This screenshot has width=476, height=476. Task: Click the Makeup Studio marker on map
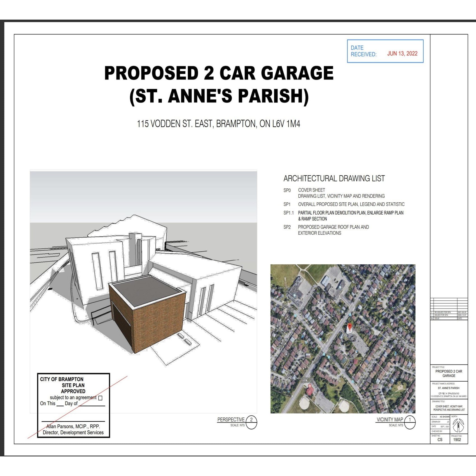(x=349, y=267)
